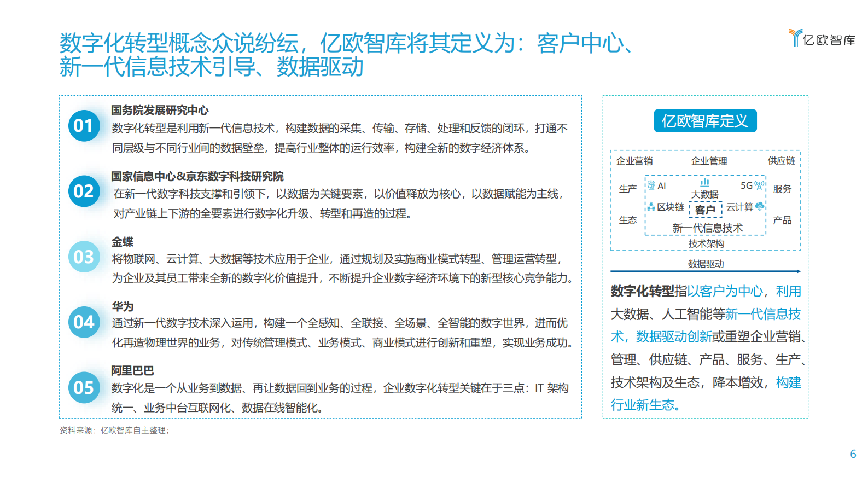Click the 供应链 label in diagram
868x488 pixels.
(x=782, y=161)
